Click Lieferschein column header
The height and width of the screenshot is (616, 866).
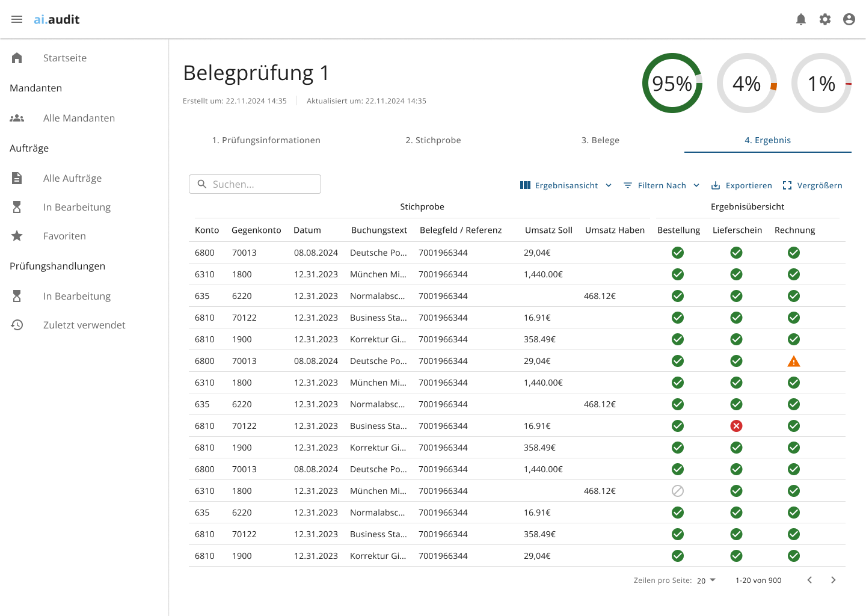click(737, 230)
